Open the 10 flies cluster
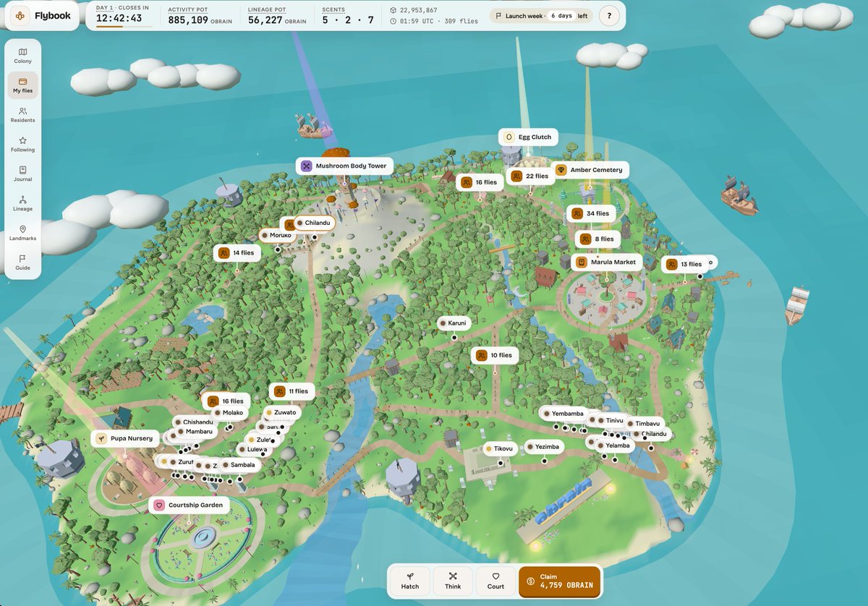Viewport: 868px width, 606px height. click(494, 355)
